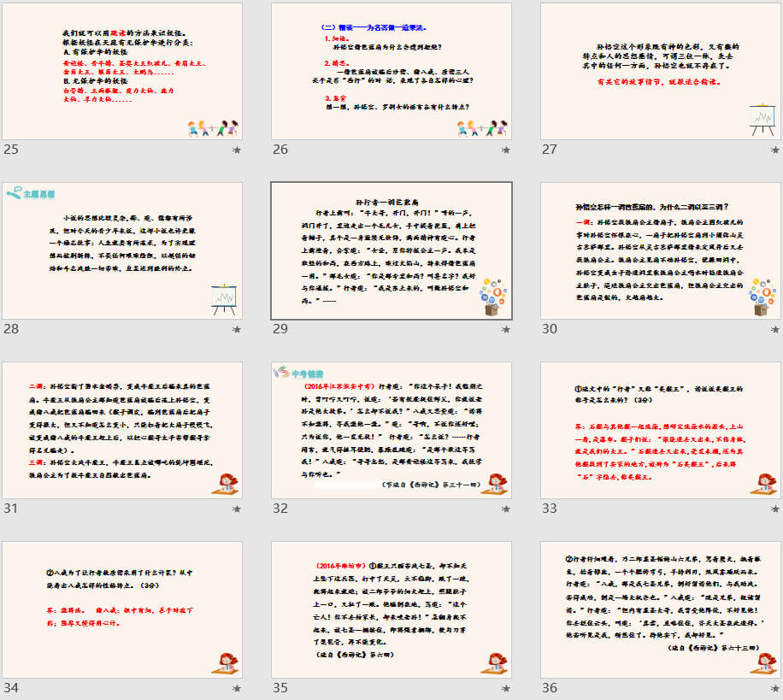Select slide 28 thumbnail in slide sorter
Screen dimensions: 783x700
pos(122,250)
